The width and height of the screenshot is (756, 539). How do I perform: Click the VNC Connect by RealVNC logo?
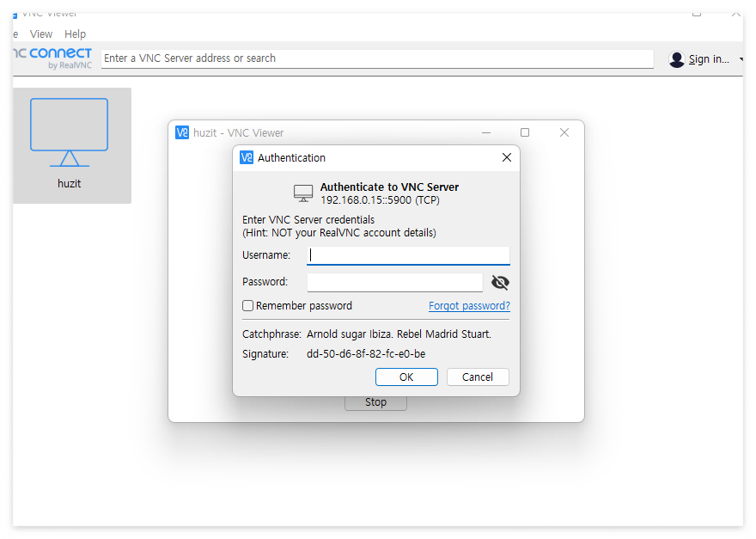pyautogui.click(x=52, y=58)
